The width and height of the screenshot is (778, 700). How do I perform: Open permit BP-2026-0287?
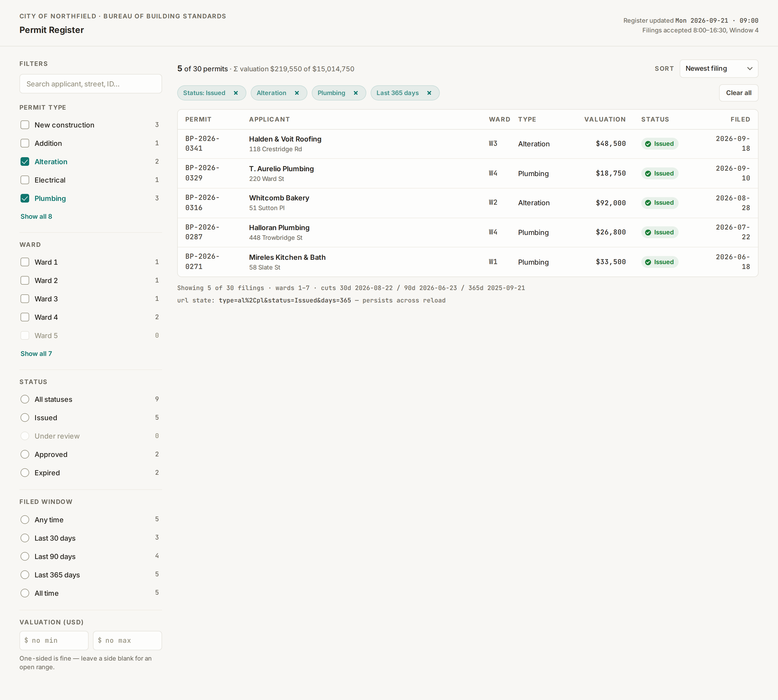(x=202, y=232)
